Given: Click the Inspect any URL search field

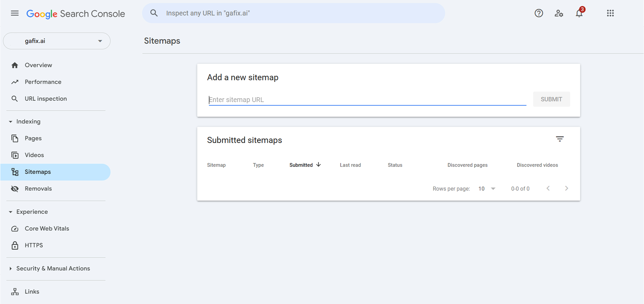Looking at the screenshot, I should coord(293,13).
